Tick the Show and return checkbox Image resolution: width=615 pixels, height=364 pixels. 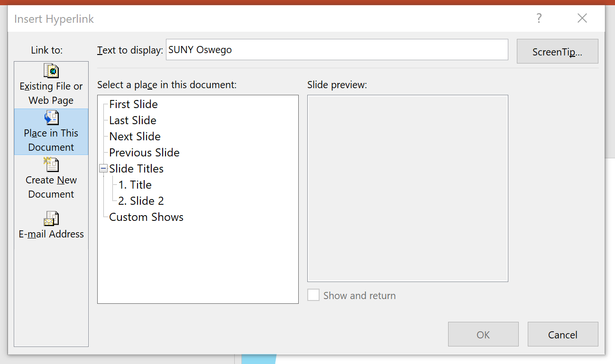(x=313, y=295)
